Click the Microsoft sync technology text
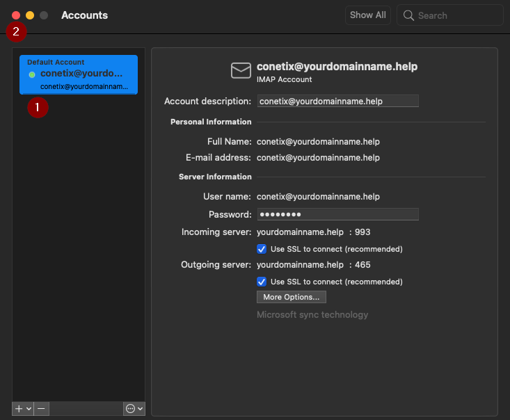This screenshot has width=510, height=420. (312, 315)
